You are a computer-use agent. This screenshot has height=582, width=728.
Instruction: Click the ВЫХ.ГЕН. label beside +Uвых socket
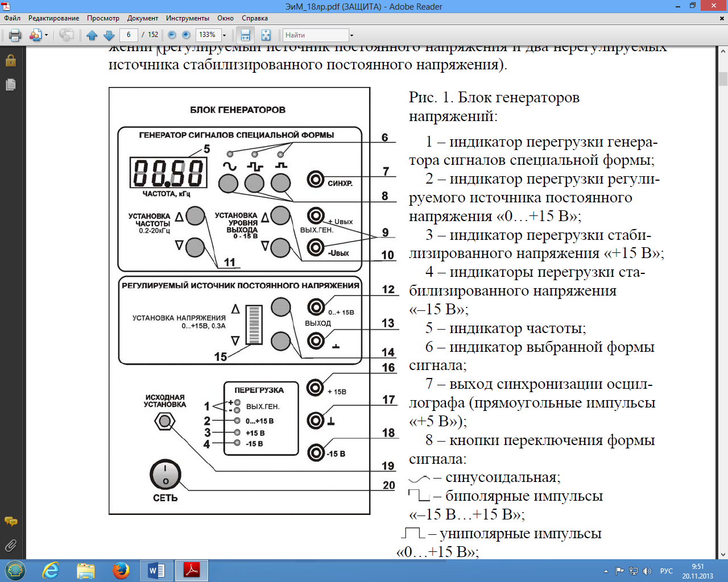tap(317, 230)
